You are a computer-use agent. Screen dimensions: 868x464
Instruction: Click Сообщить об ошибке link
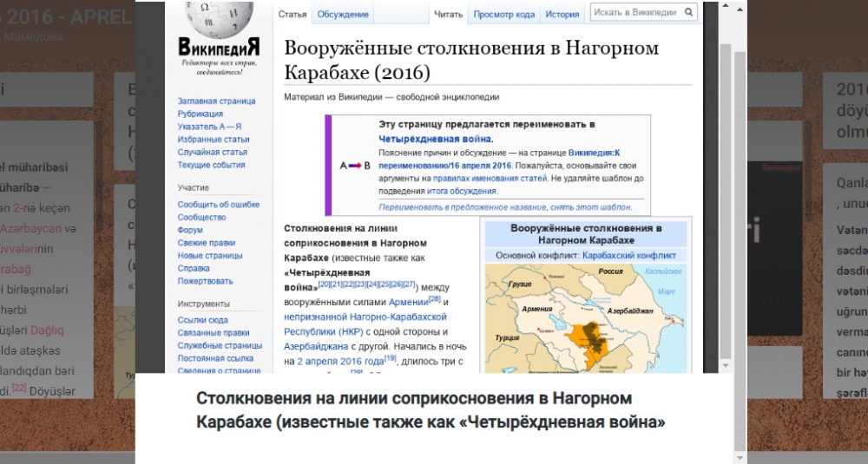pos(218,205)
